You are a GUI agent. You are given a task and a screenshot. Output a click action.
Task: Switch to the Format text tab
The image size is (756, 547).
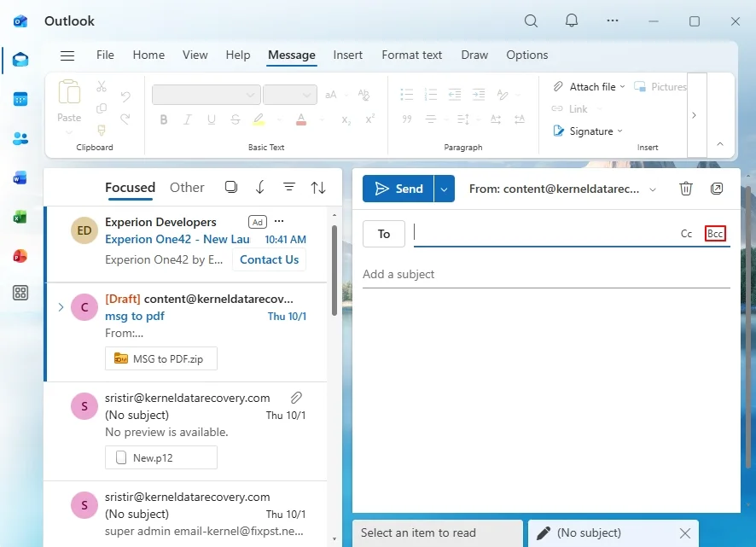tap(412, 55)
